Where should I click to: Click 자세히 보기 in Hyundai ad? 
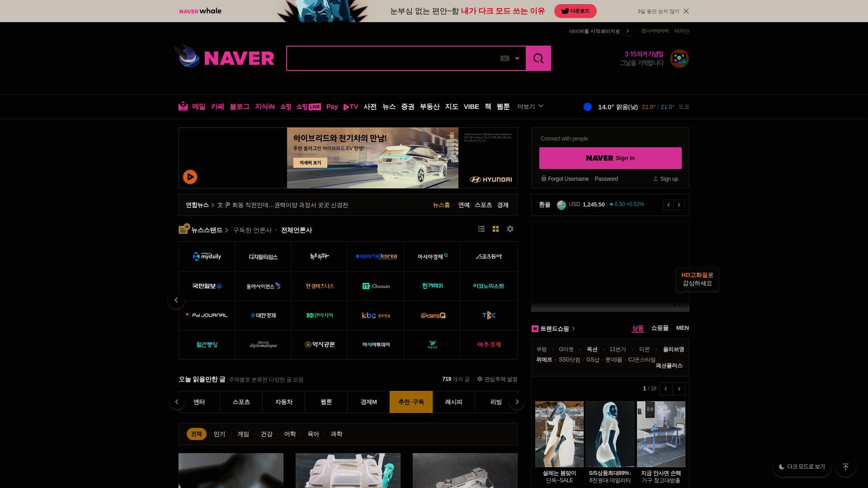310,163
